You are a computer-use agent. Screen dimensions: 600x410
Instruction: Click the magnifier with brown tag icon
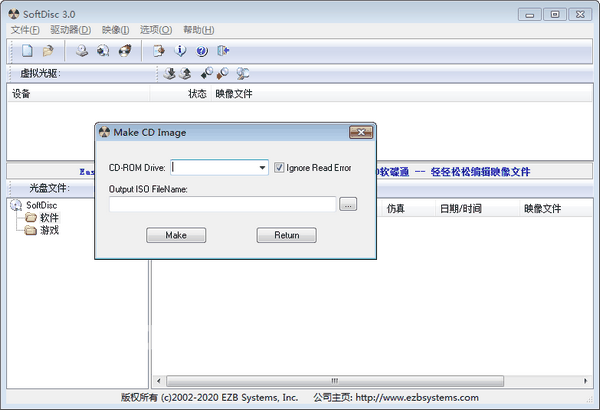click(x=223, y=73)
